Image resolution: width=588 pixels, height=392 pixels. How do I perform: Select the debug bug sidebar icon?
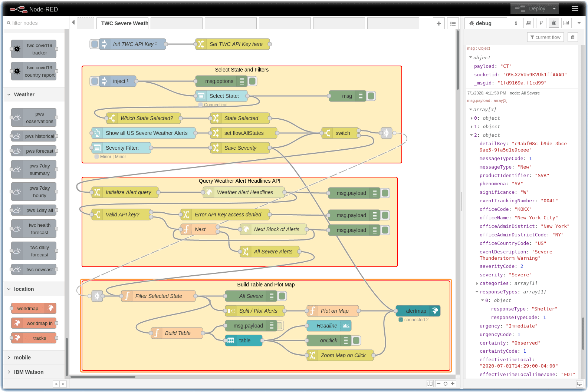click(x=553, y=23)
